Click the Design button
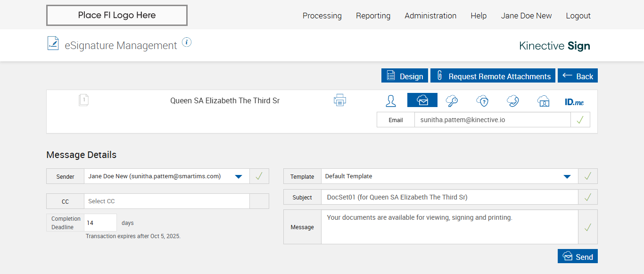Screen dimensions: 644x274 [405, 76]
